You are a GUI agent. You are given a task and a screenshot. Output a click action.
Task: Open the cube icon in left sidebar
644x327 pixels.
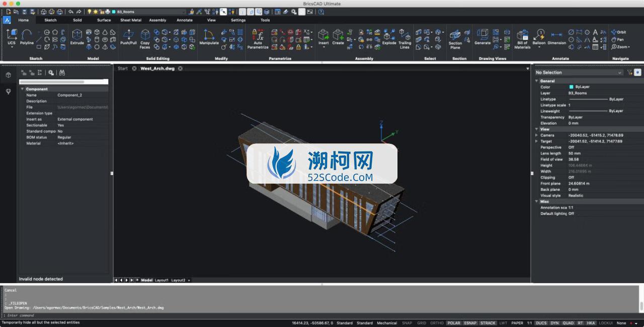click(x=8, y=75)
